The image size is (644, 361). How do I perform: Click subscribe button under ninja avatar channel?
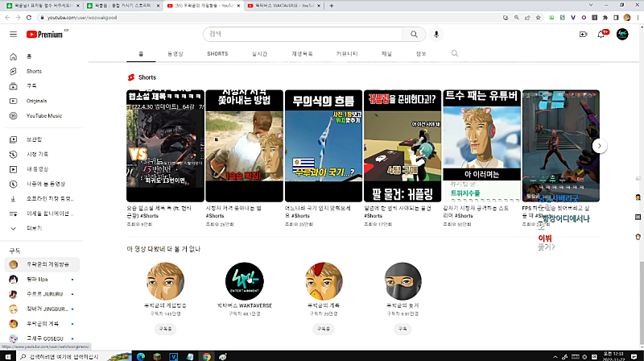[x=402, y=329]
